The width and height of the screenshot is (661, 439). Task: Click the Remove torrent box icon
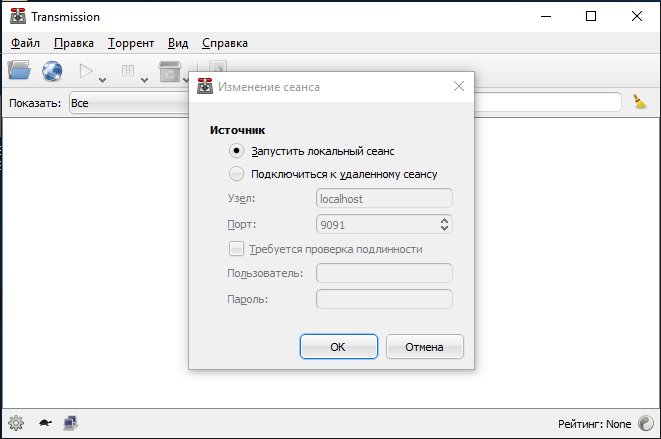[170, 71]
